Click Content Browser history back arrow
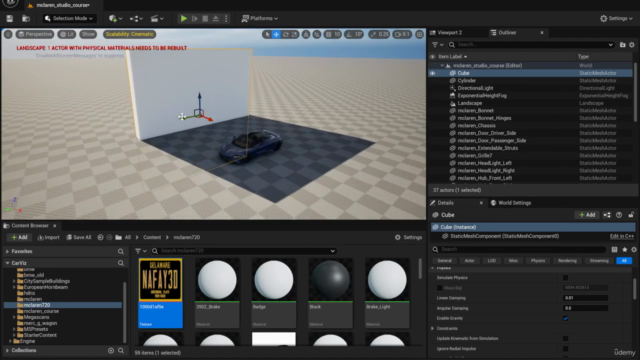This screenshot has width=640, height=360. 100,237
